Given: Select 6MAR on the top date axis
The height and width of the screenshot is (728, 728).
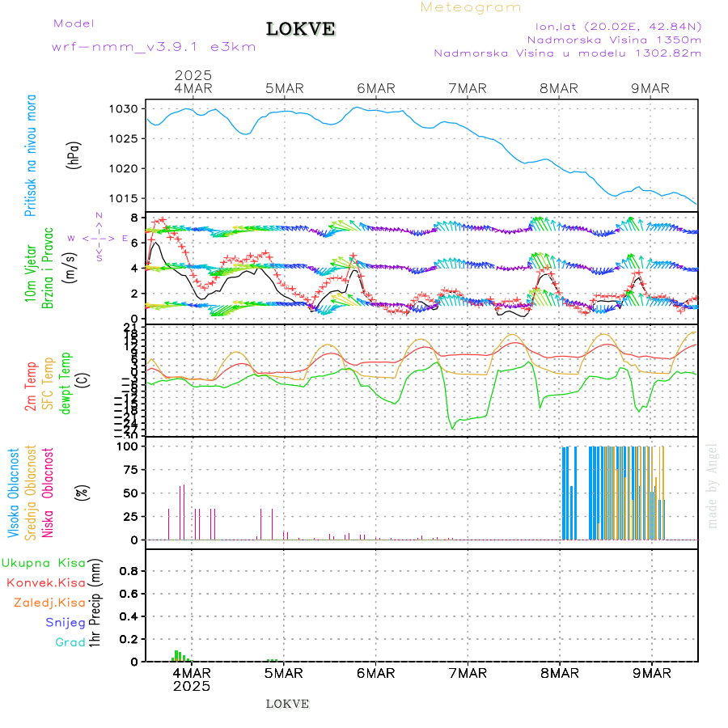Looking at the screenshot, I should (375, 89).
